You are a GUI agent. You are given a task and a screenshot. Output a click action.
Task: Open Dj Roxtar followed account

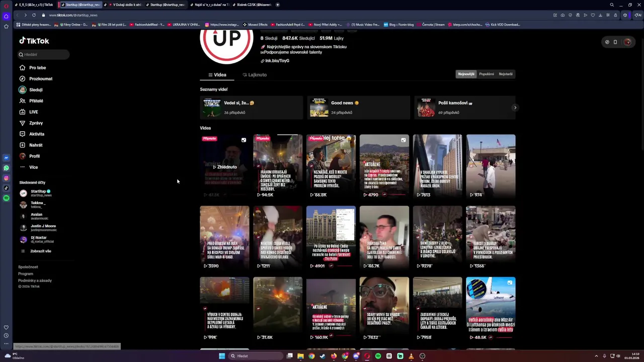[x=37, y=239]
